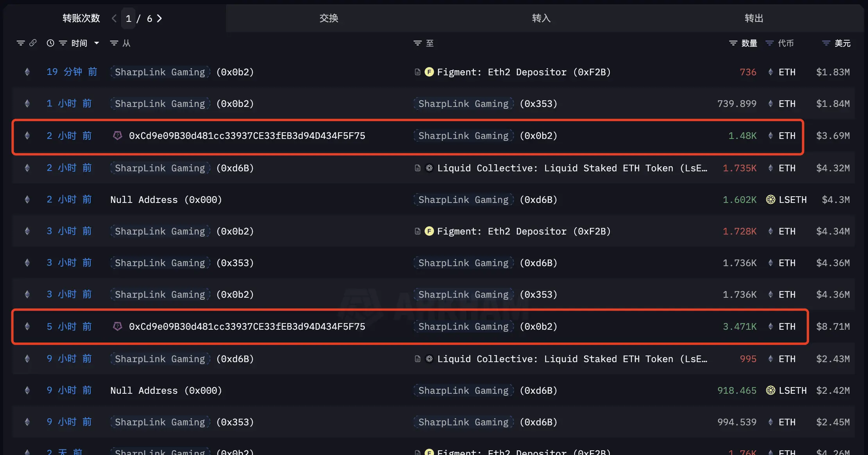Switch to the 转出 tab
The height and width of the screenshot is (455, 868).
pos(754,18)
